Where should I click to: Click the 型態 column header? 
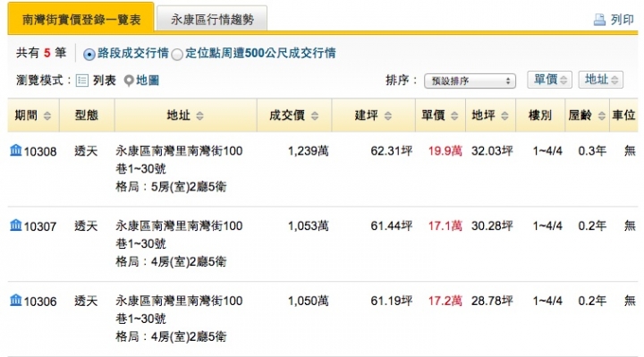[x=87, y=115]
